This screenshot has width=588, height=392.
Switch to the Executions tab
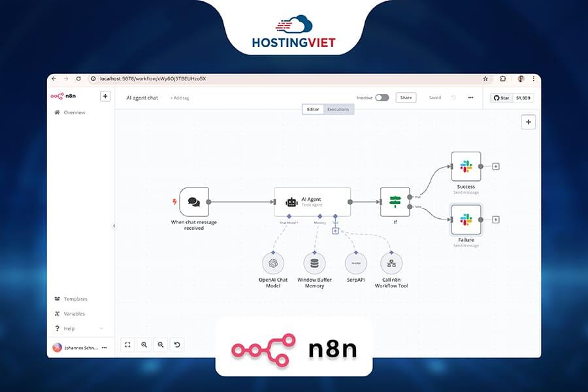pyautogui.click(x=338, y=109)
